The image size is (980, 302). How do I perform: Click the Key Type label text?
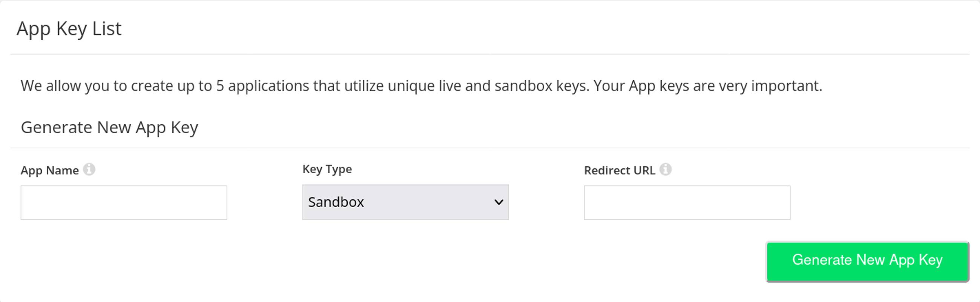pos(327,169)
